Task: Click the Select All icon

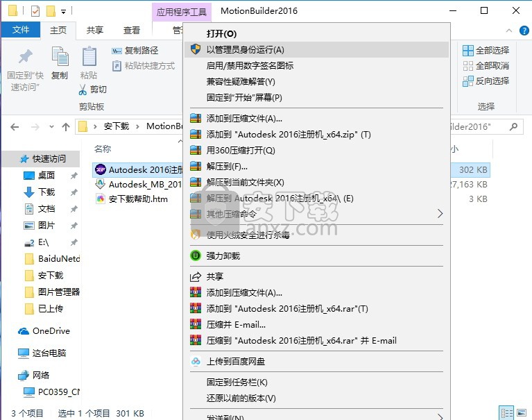Action: click(x=468, y=51)
